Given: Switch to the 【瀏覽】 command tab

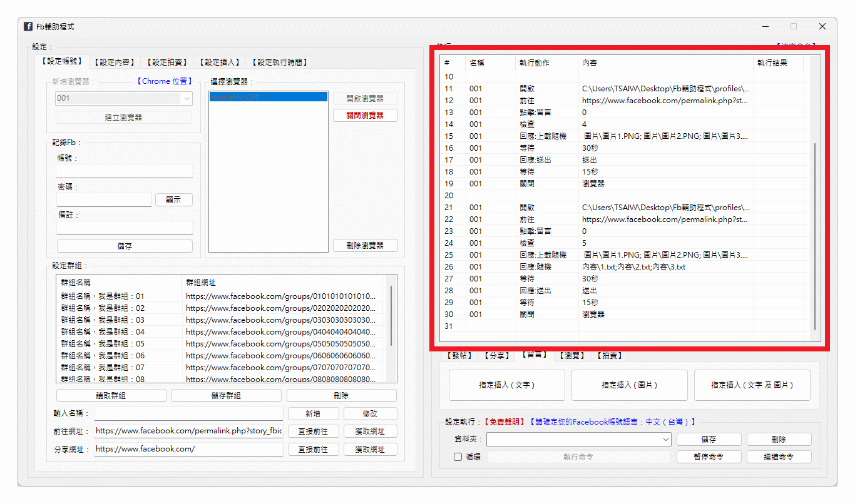Looking at the screenshot, I should pyautogui.click(x=571, y=355).
